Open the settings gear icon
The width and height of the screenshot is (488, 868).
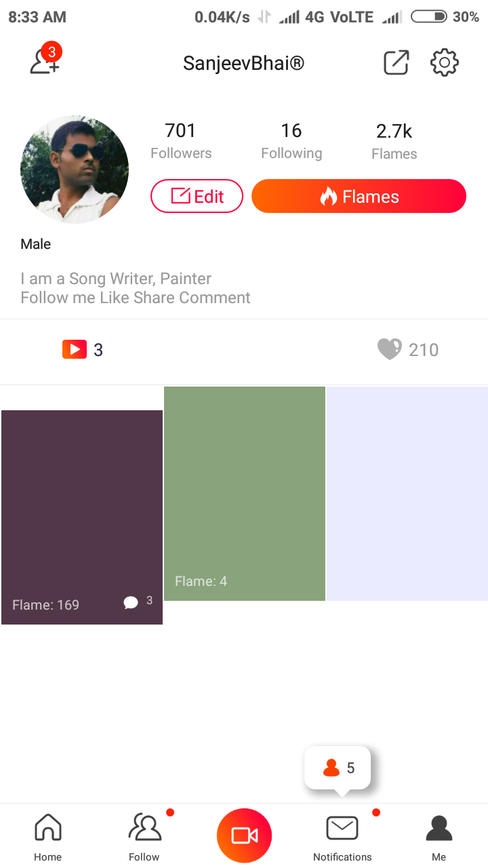pyautogui.click(x=444, y=62)
